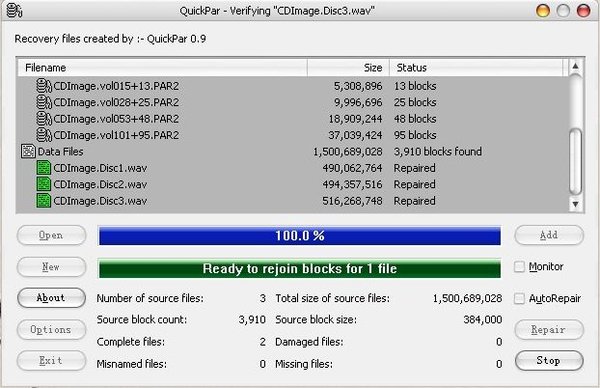Open the About dialog
Viewport: 600px width, 388px height.
pos(51,298)
